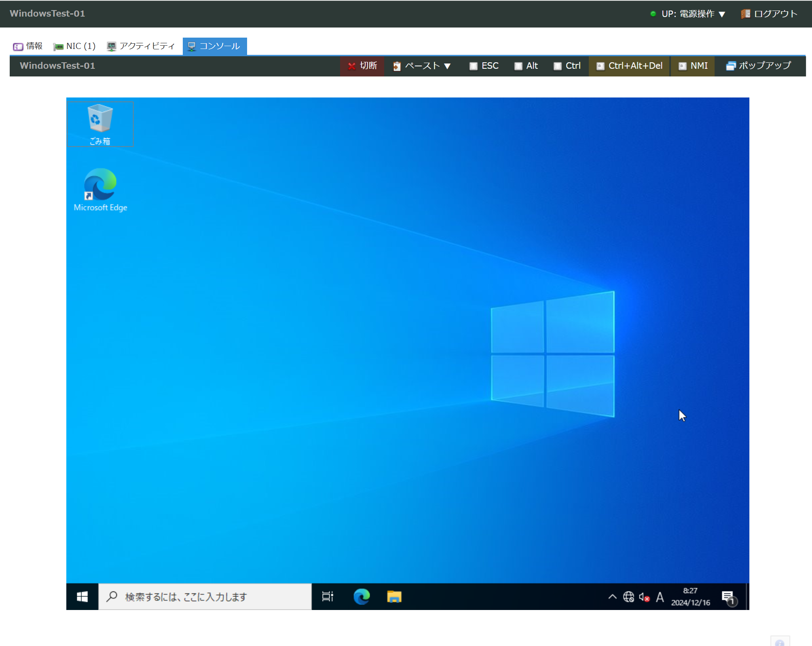The width and height of the screenshot is (812, 646).
Task: Open Task View on the taskbar
Action: pyautogui.click(x=328, y=597)
